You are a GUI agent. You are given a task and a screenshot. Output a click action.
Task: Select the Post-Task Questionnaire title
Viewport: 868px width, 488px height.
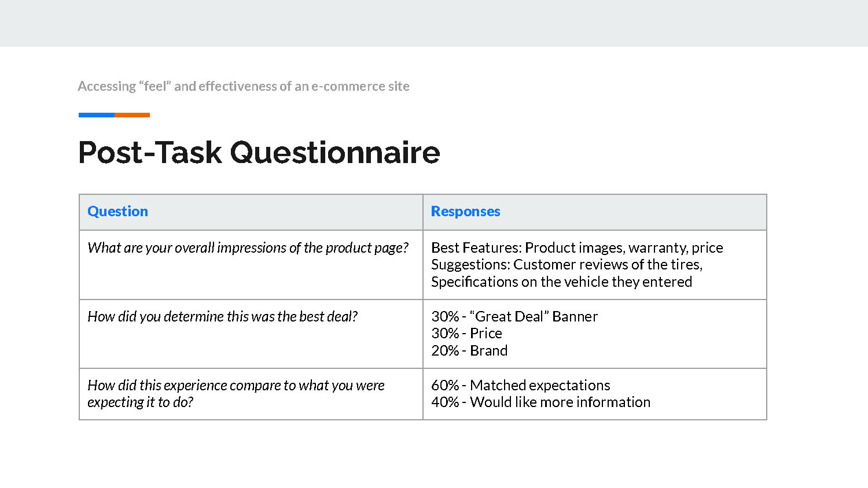click(259, 153)
